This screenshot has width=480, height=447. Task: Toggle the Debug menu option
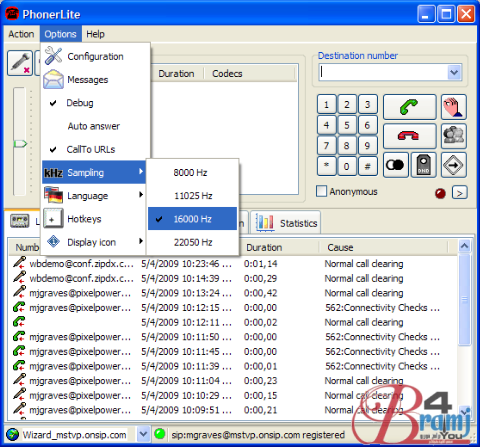tap(95, 103)
